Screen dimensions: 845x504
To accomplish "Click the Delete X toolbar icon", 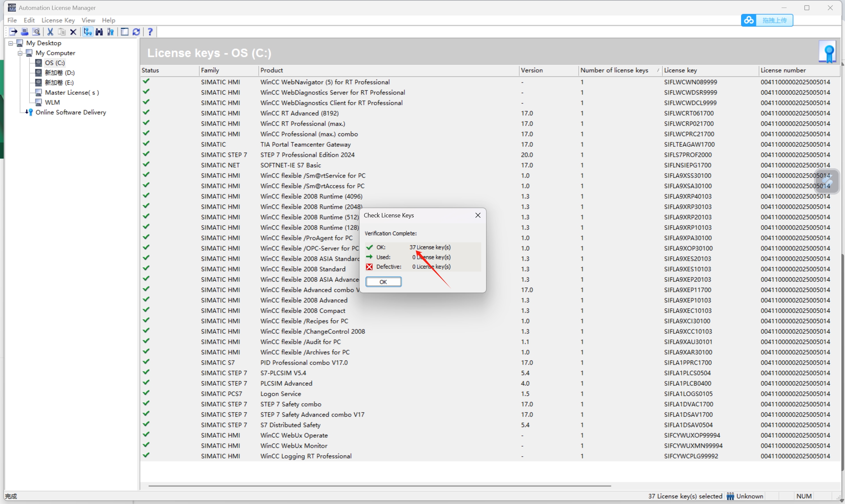I will [73, 32].
